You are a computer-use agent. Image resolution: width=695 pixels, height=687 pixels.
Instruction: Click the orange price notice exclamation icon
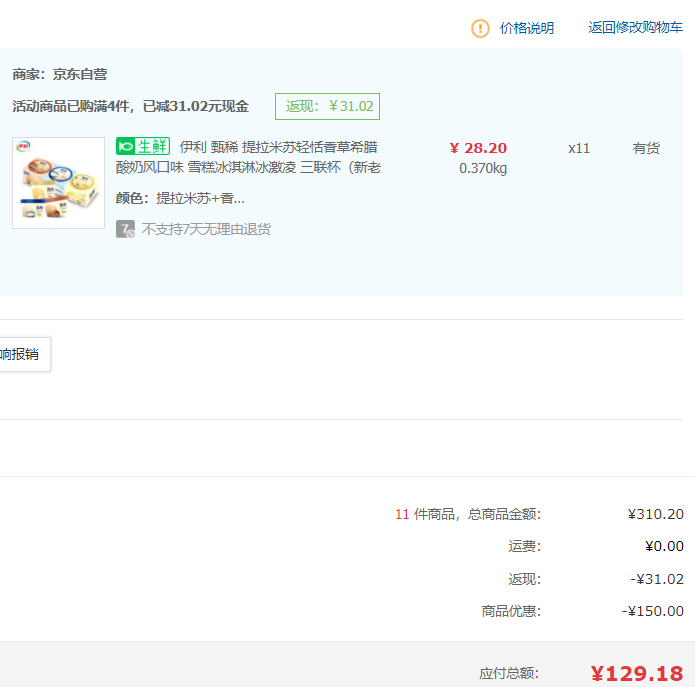[480, 28]
